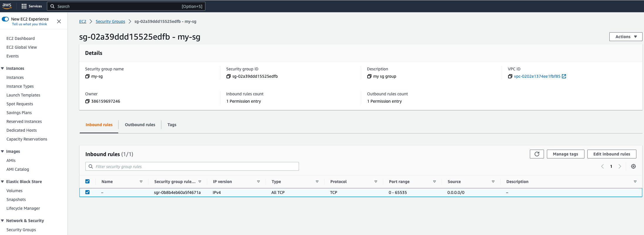
Task: Collapse the Images sidebar section
Action: (x=2, y=151)
